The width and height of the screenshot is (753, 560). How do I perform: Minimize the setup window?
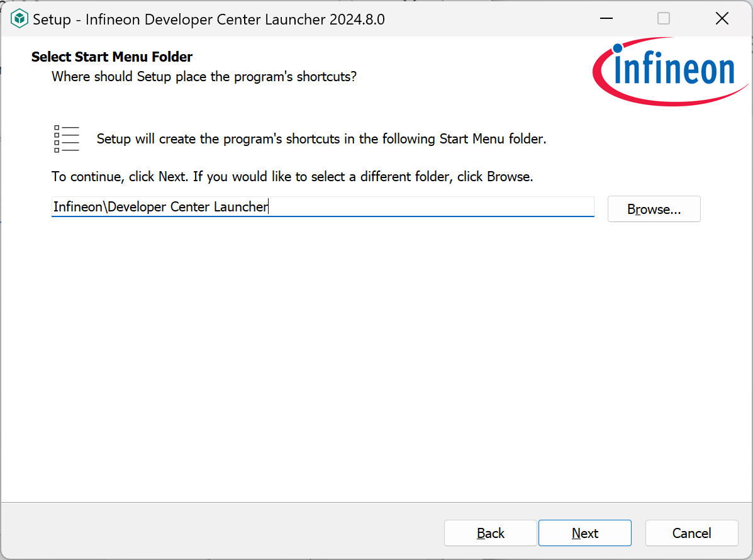[x=606, y=18]
